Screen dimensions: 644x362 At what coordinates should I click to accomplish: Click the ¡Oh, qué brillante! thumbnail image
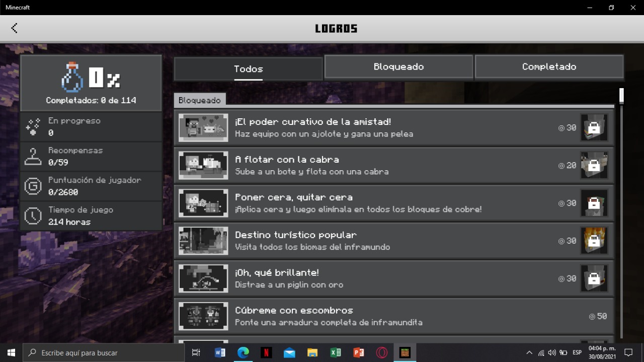(203, 279)
